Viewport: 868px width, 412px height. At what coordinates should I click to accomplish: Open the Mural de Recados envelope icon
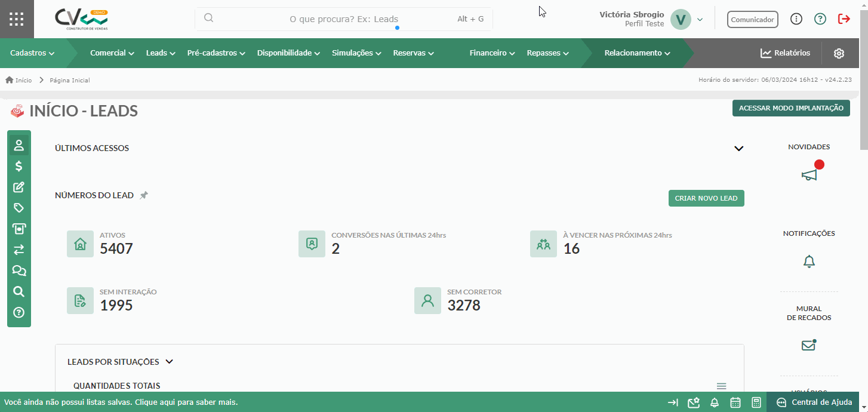click(808, 345)
